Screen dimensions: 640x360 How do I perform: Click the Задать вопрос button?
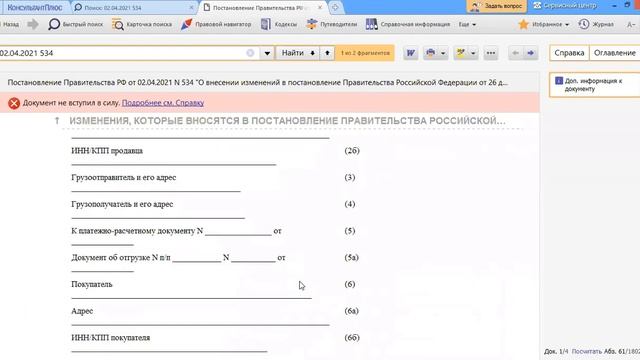(x=497, y=6)
